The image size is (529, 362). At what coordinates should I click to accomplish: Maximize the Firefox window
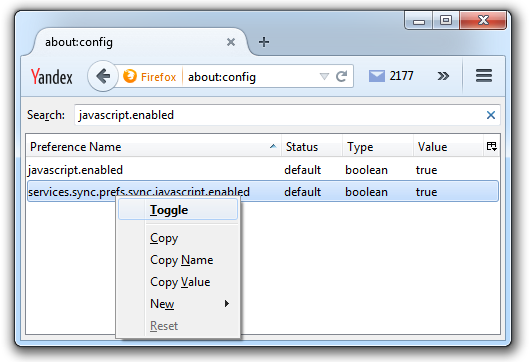click(446, 21)
